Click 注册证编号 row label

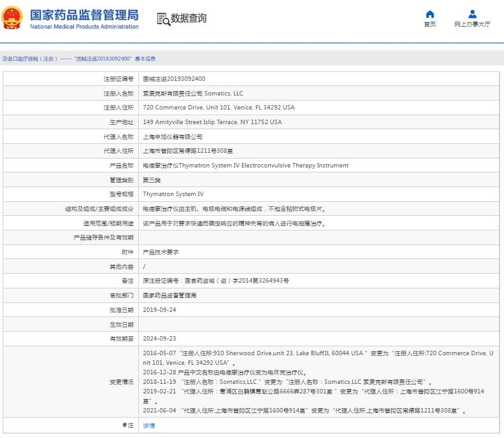(x=119, y=79)
